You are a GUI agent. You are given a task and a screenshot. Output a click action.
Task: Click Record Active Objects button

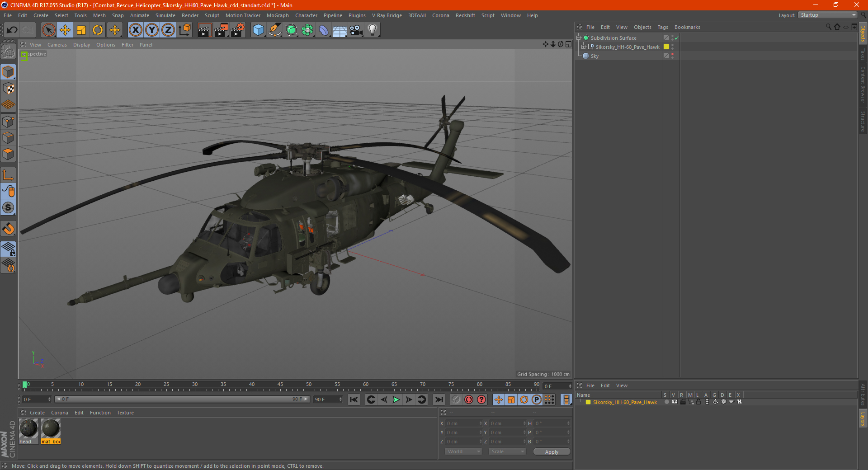(x=456, y=399)
